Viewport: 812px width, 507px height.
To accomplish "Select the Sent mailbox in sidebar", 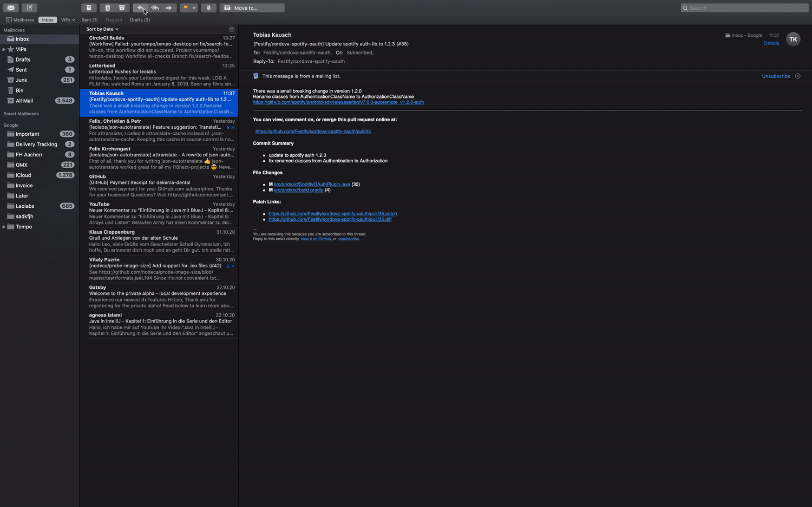I will click(40, 70).
